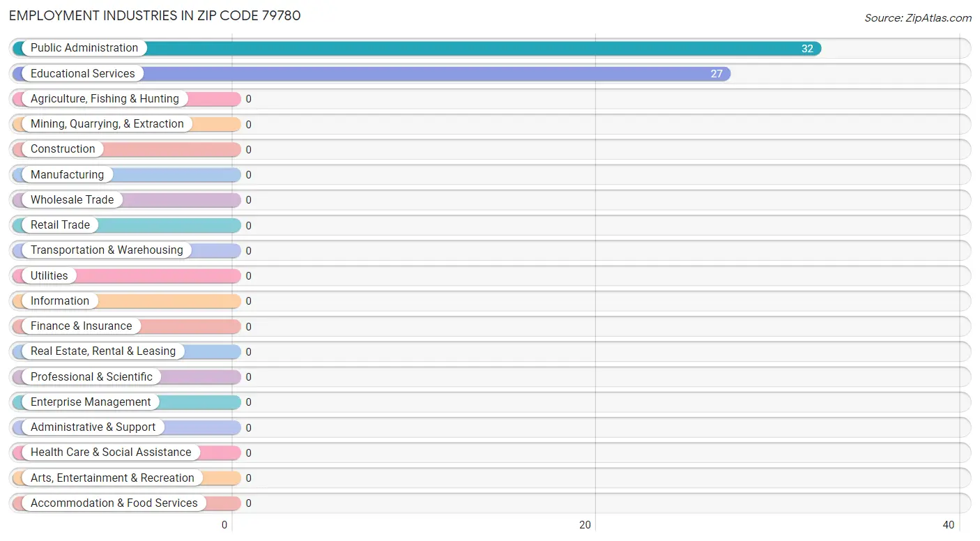Click the Utilities industry label
This screenshot has width=980, height=541.
click(49, 275)
